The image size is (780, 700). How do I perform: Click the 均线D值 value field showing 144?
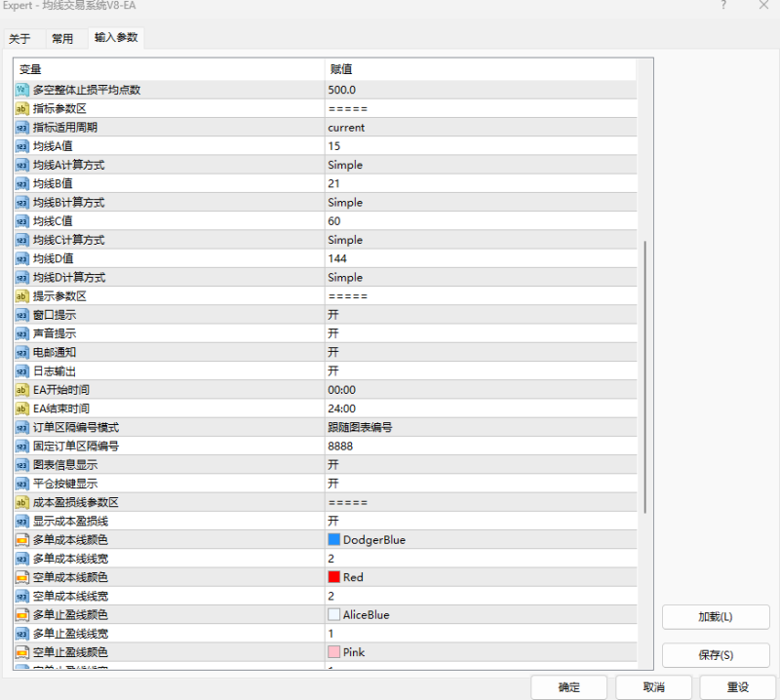(478, 257)
